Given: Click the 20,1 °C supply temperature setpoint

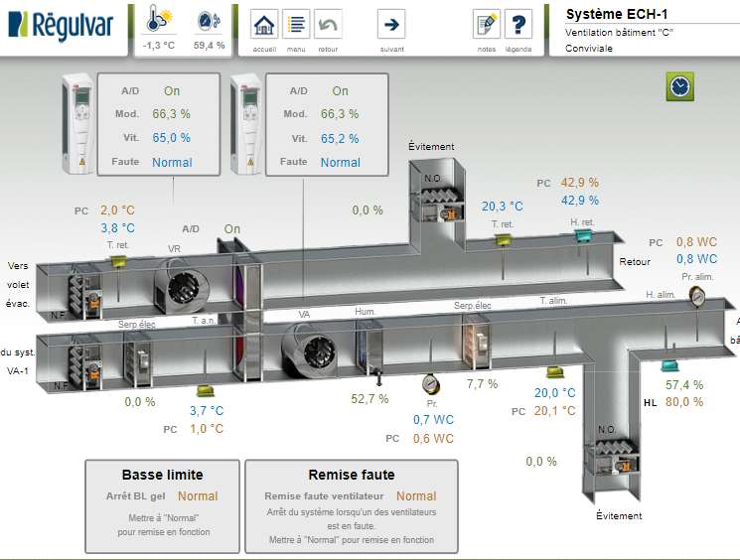Looking at the screenshot, I should tap(555, 410).
